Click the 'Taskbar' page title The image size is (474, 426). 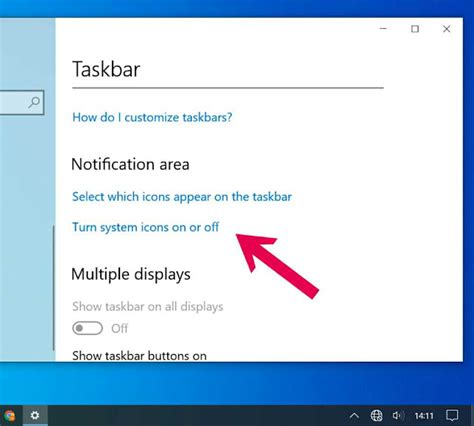point(106,69)
